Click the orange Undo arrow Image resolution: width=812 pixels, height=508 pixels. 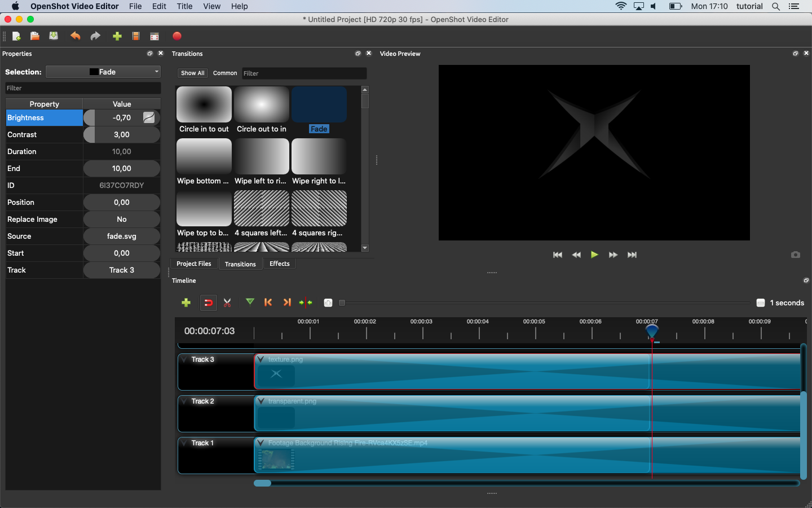tap(75, 36)
